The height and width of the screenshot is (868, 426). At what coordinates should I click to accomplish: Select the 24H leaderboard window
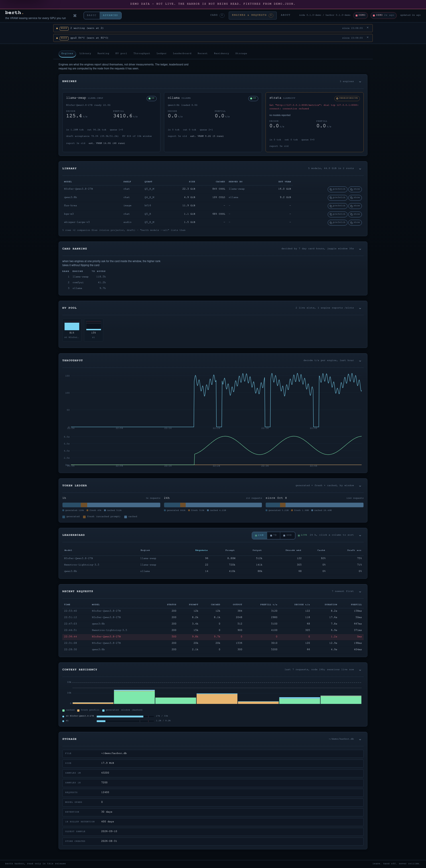tap(260, 535)
